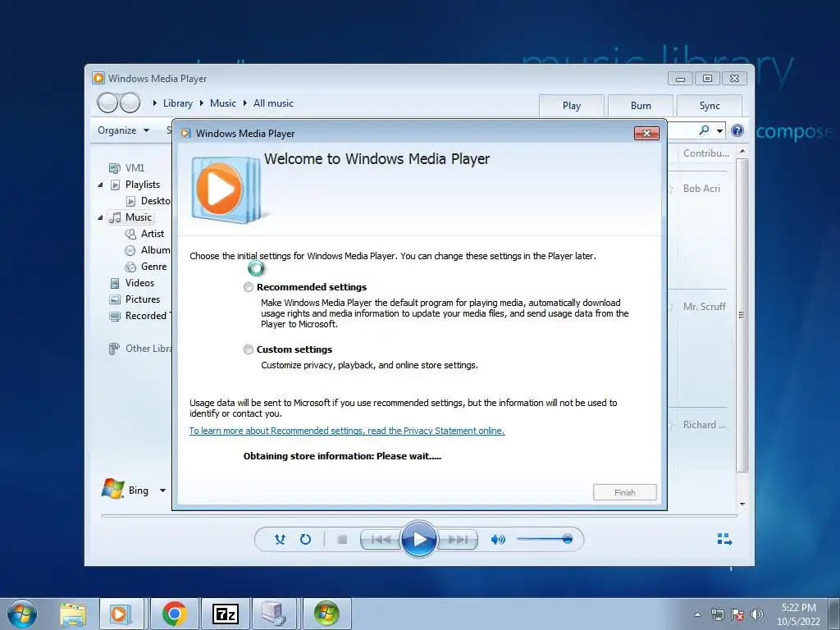Click the Artist icon under Music
Viewport: 840px width, 630px height.
130,234
